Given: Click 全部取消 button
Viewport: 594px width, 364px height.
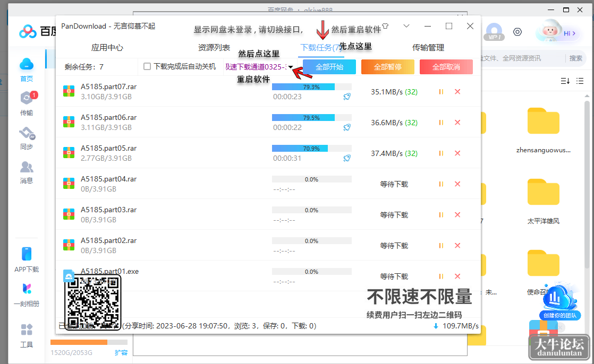Looking at the screenshot, I should point(446,67).
